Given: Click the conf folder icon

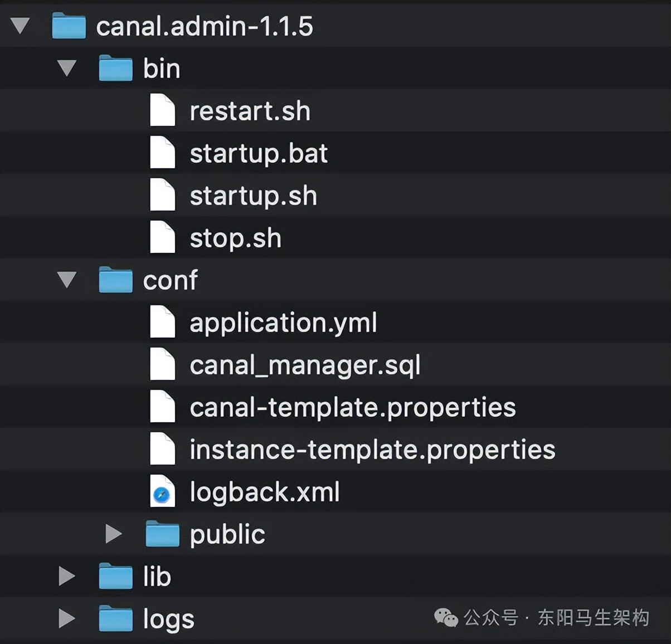Looking at the screenshot, I should [115, 280].
